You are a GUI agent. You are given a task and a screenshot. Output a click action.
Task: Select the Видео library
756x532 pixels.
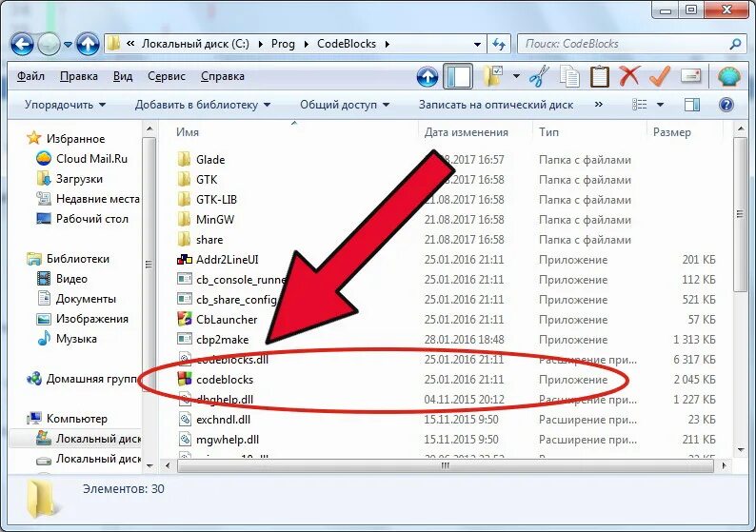[62, 279]
